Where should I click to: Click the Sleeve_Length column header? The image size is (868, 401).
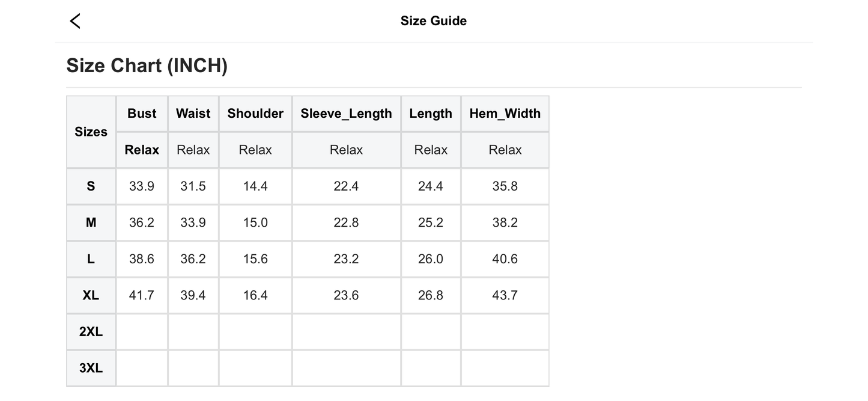click(346, 114)
